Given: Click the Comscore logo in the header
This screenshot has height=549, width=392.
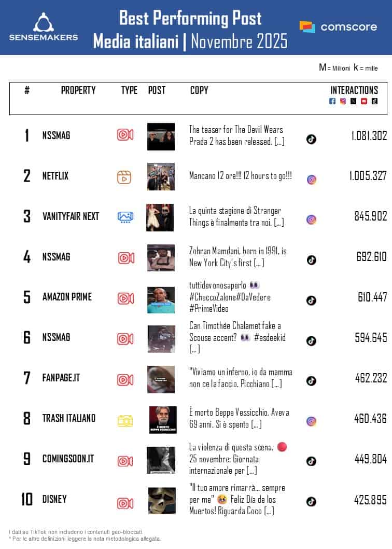Looking at the screenshot, I should [x=338, y=26].
